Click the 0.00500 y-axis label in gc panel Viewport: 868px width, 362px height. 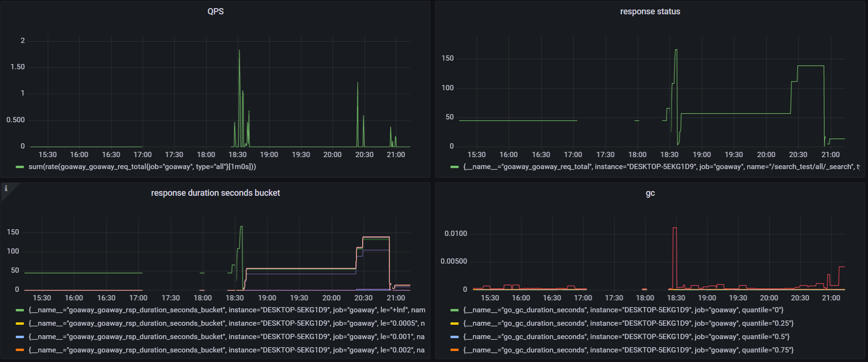point(454,261)
